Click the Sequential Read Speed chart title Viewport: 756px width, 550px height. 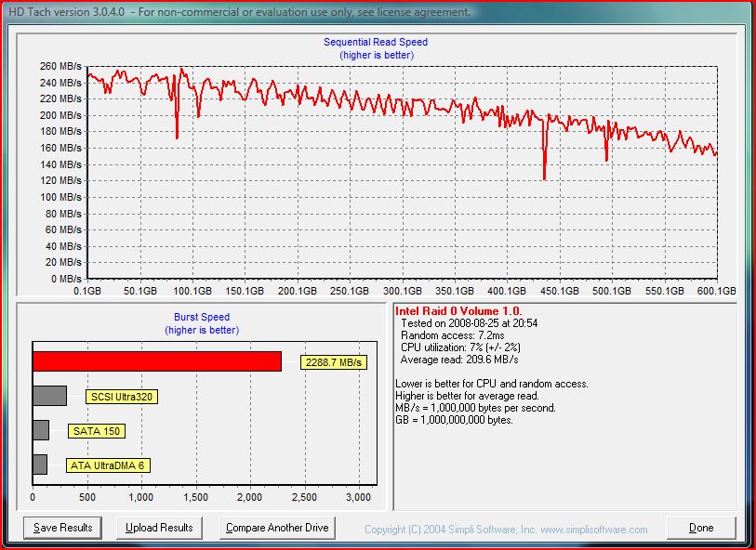[376, 42]
